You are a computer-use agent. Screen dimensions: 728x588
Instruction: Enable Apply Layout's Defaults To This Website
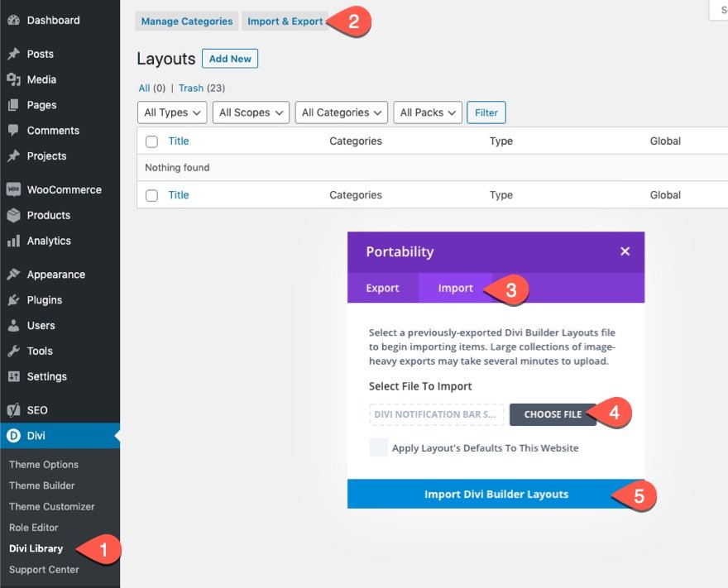(x=378, y=447)
